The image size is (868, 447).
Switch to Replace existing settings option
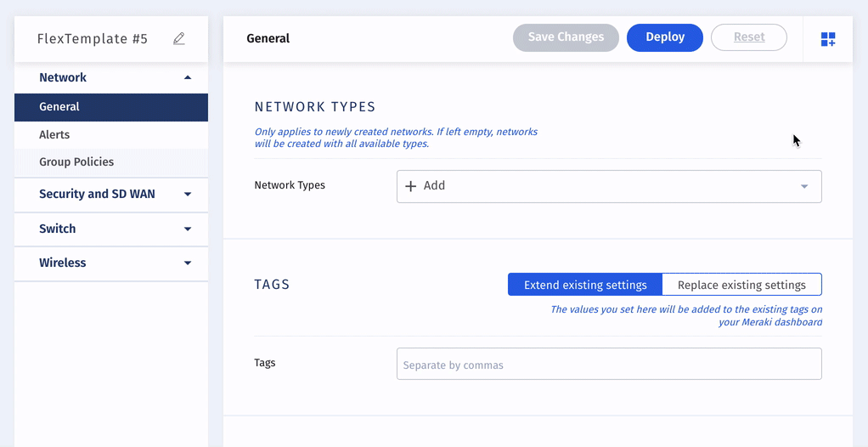click(741, 285)
